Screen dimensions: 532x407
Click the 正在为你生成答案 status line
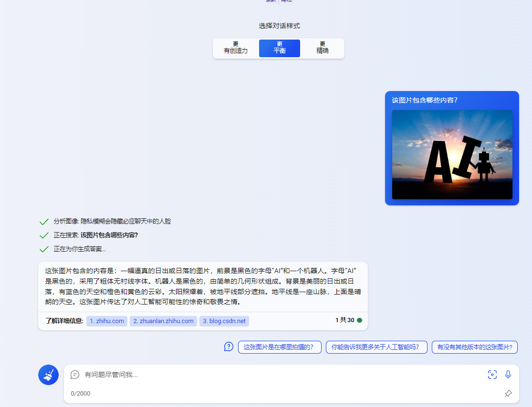point(80,249)
